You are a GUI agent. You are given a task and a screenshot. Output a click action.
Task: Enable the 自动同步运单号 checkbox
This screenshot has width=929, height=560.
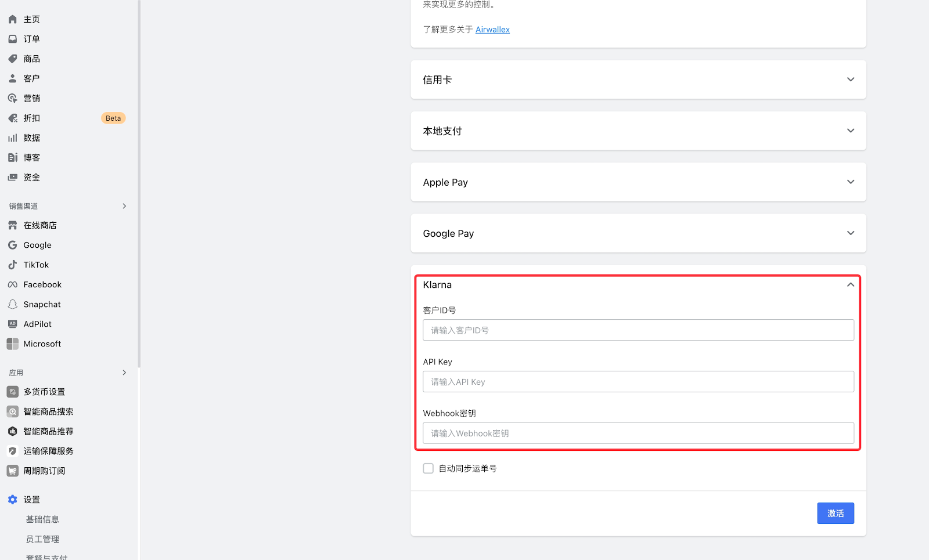point(429,468)
